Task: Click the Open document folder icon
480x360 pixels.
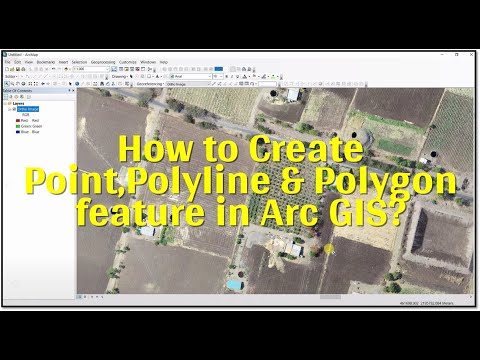Action: coord(12,69)
